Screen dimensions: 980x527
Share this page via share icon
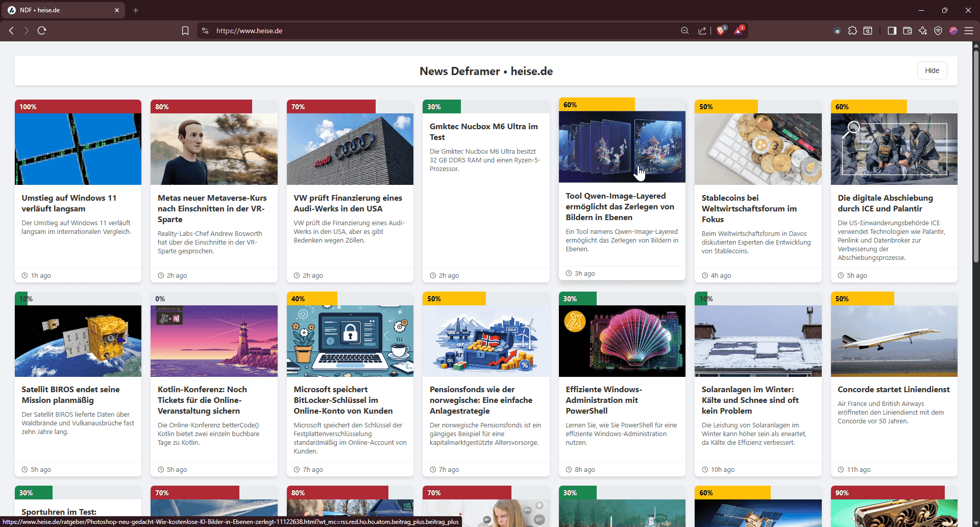coord(702,31)
